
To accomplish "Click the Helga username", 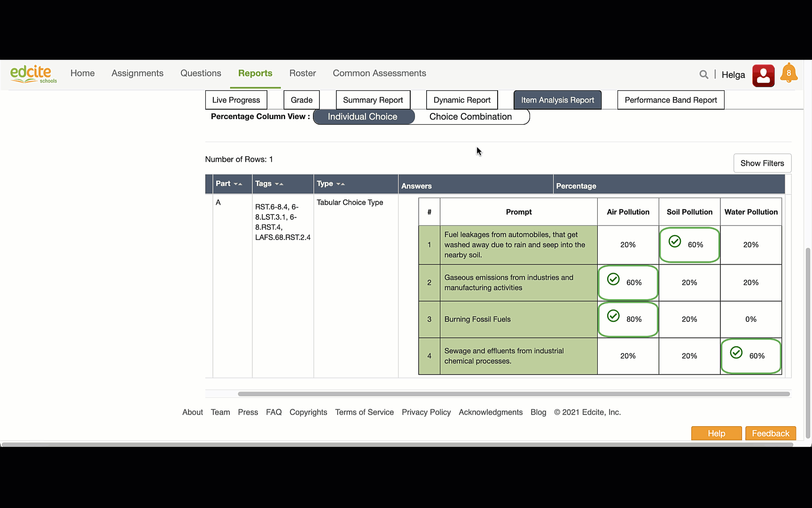I will [734, 75].
